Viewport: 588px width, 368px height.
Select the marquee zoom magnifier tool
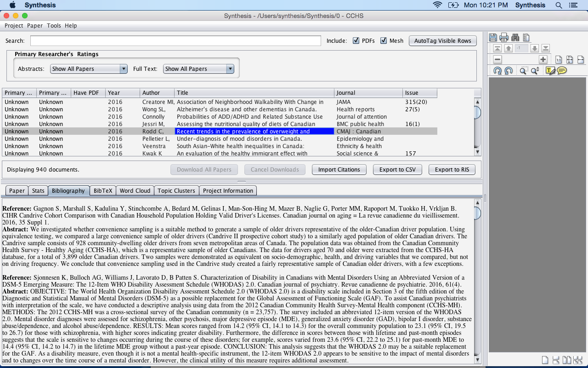pos(523,70)
